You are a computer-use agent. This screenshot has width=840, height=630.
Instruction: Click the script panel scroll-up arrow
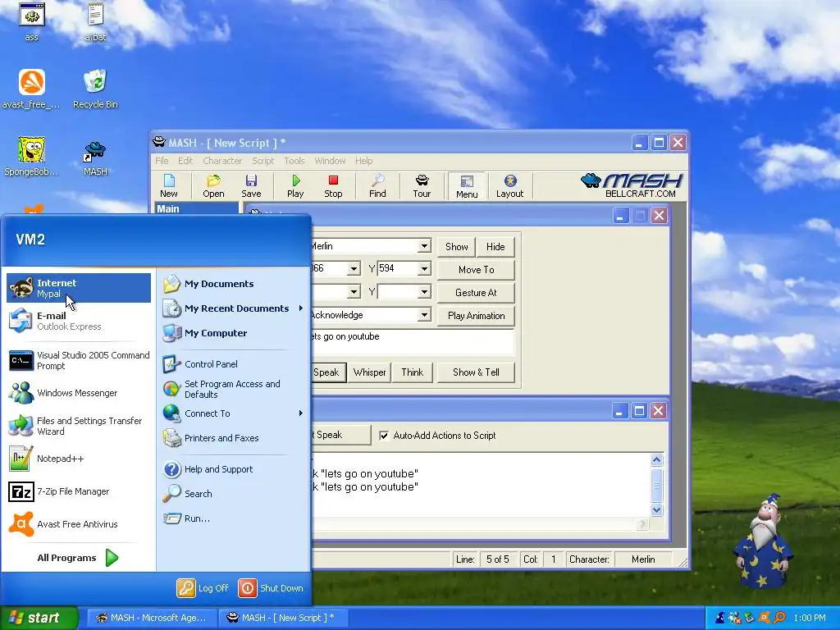(657, 459)
